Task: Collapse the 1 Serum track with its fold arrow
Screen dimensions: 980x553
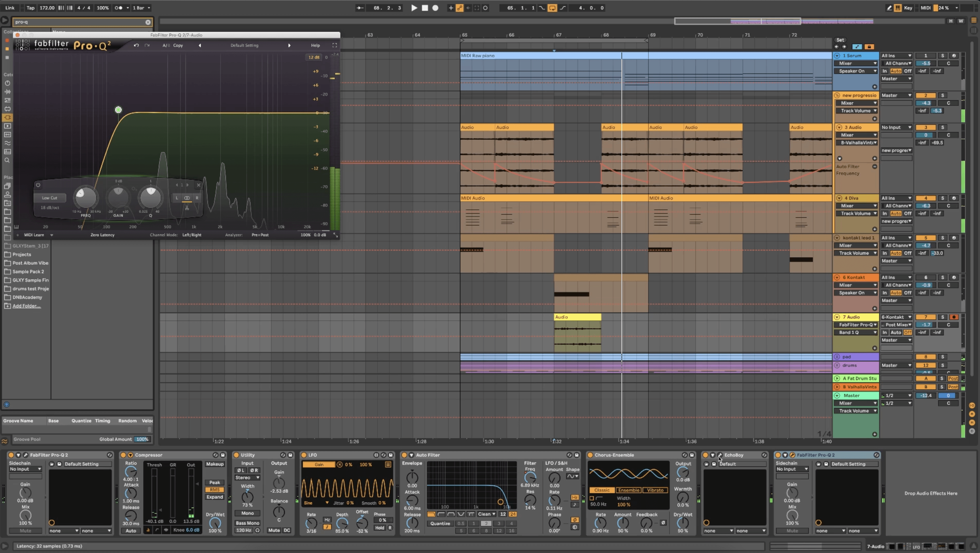Action: (x=837, y=56)
